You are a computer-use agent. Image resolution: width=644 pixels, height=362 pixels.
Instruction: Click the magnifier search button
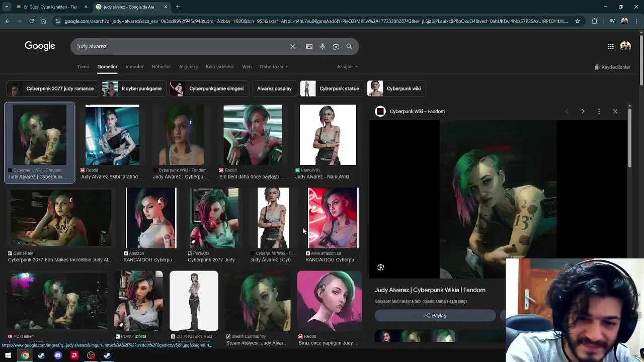pos(349,46)
